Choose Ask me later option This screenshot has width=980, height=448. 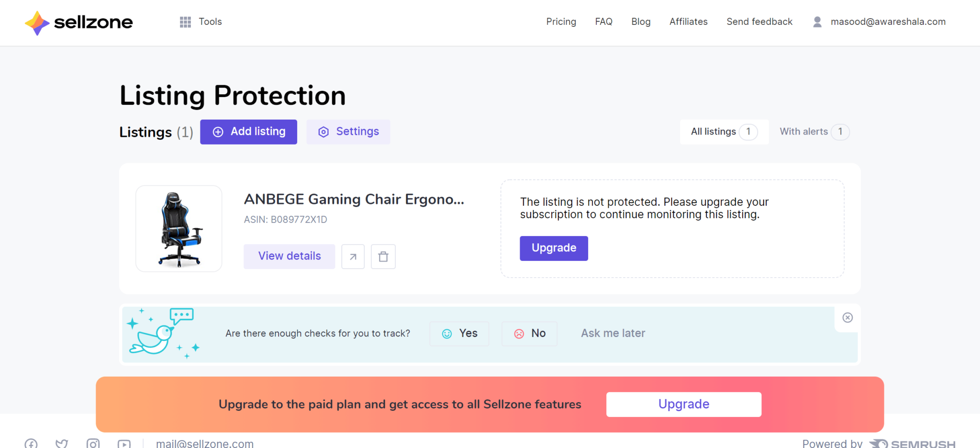pos(613,333)
